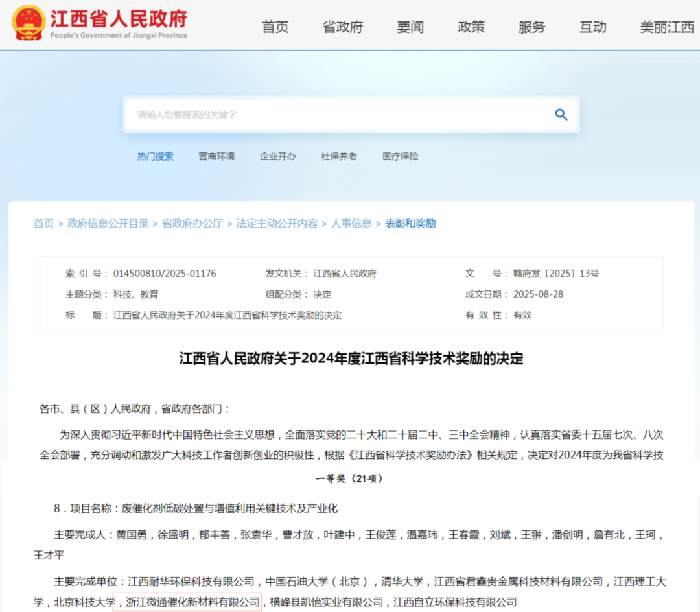Open the 首页 navigation menu item

click(x=275, y=27)
